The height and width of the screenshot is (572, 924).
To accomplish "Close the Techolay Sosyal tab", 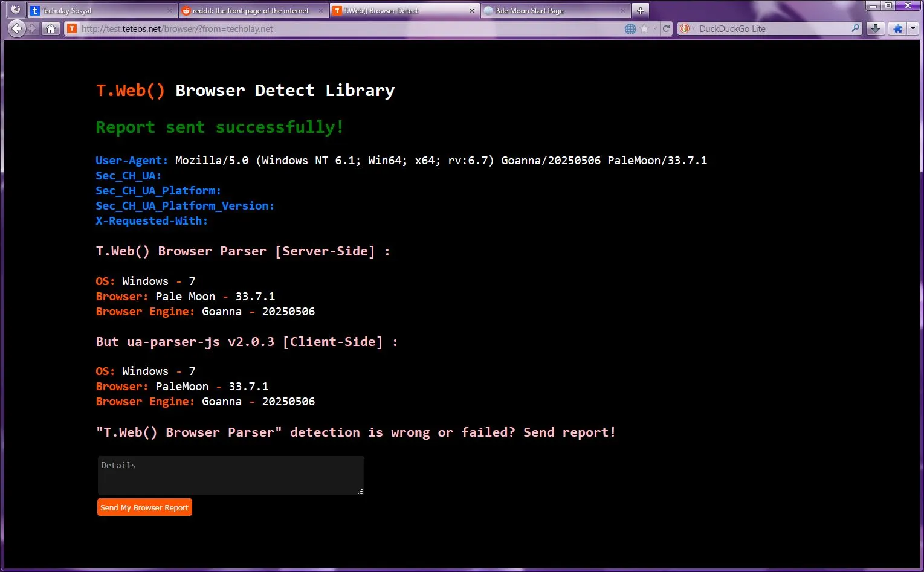I will [169, 11].
